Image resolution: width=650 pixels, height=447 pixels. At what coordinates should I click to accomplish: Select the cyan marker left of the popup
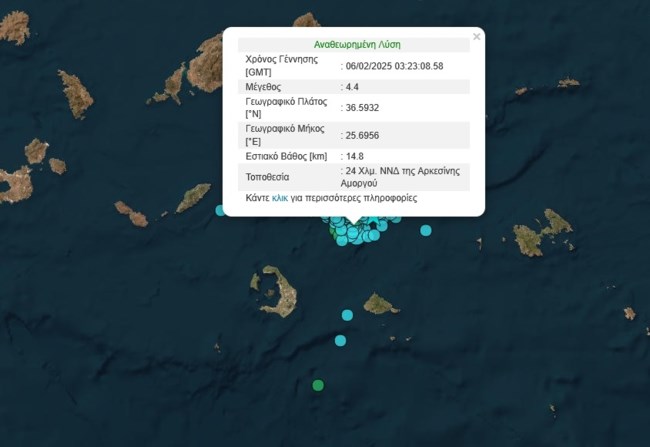[221, 210]
